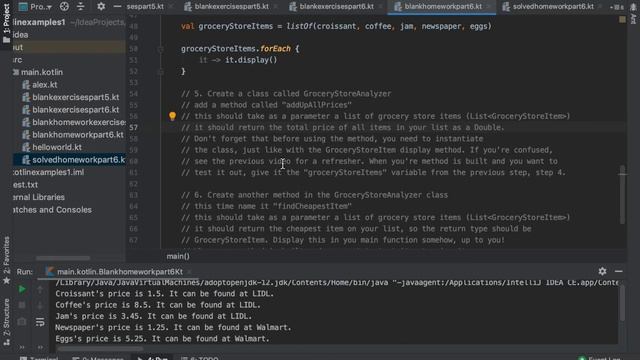Click the down stack trace arrow
Image resolution: width=640 pixels, height=360 pixels.
[40, 305]
